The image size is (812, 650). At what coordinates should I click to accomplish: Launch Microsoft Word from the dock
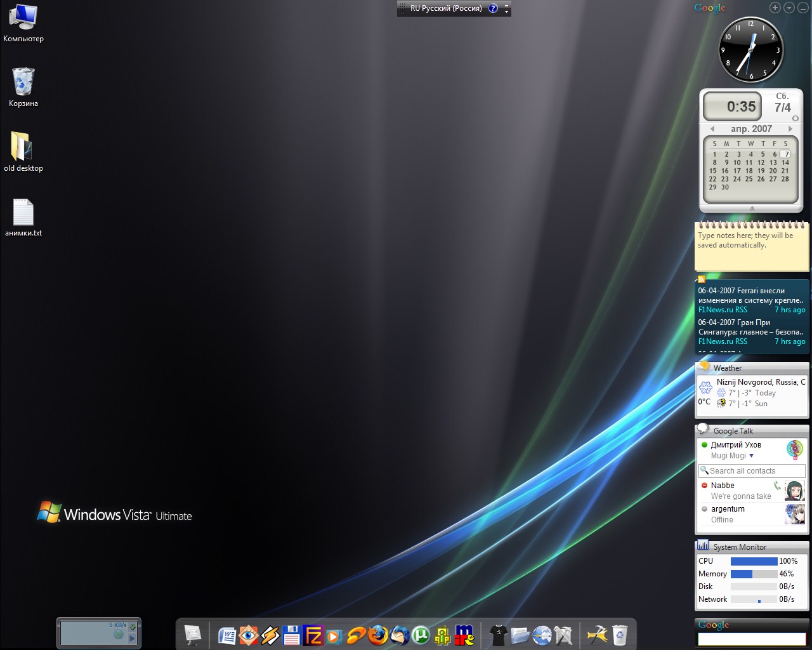[227, 635]
